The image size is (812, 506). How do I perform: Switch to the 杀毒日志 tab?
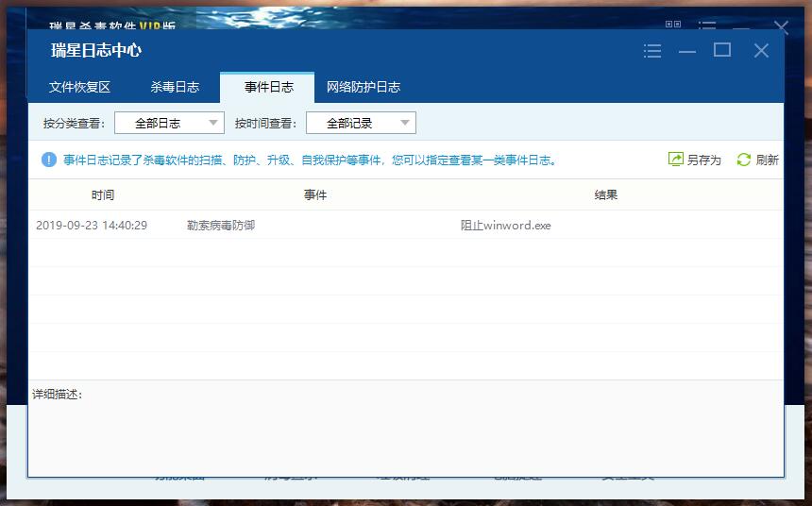coord(175,87)
